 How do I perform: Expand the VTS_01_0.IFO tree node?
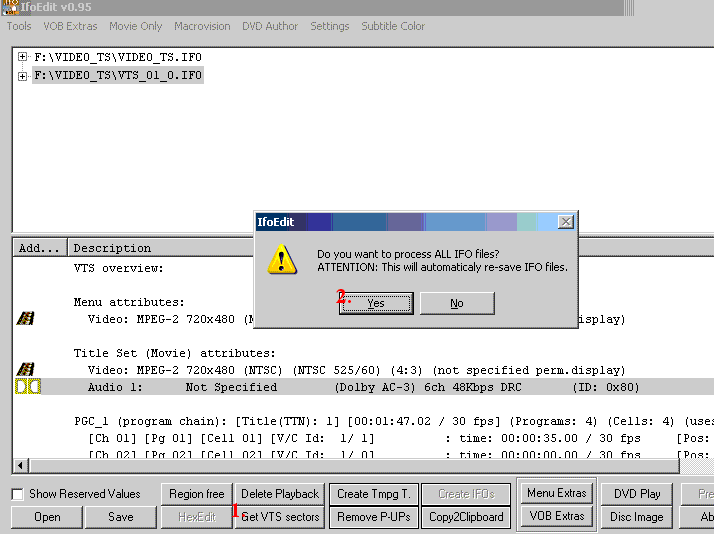point(22,76)
